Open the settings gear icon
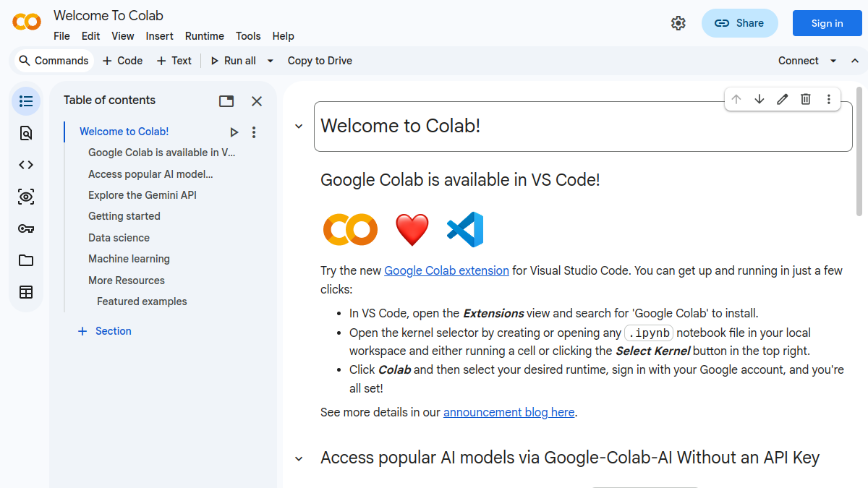Screen dimensions: 868x488 pyautogui.click(x=678, y=23)
